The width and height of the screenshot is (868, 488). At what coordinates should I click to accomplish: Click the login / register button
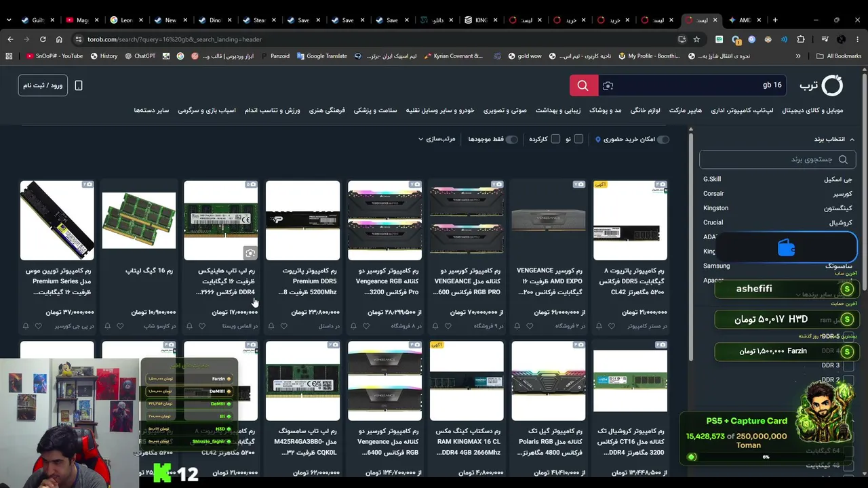coord(43,85)
